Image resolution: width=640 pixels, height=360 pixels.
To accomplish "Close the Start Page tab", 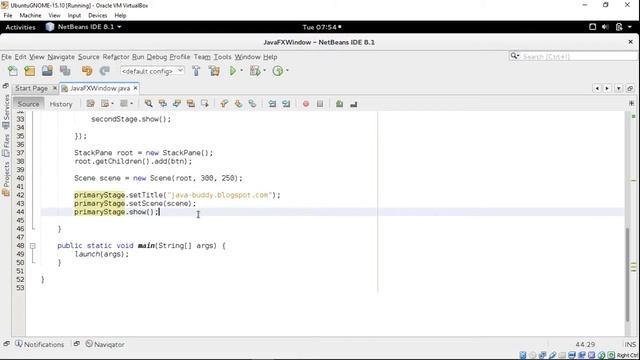I will point(55,88).
